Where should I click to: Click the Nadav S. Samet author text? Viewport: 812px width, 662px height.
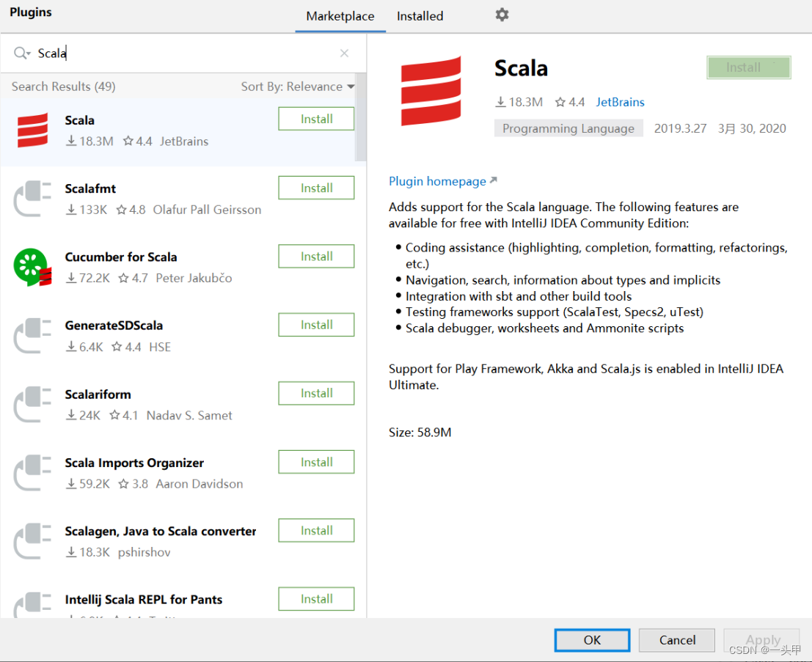point(189,415)
